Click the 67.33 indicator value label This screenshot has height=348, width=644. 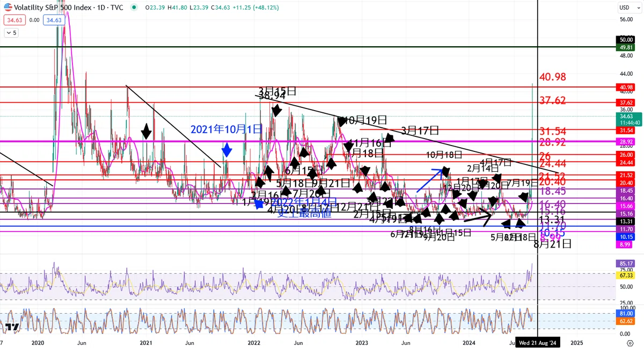(626, 275)
